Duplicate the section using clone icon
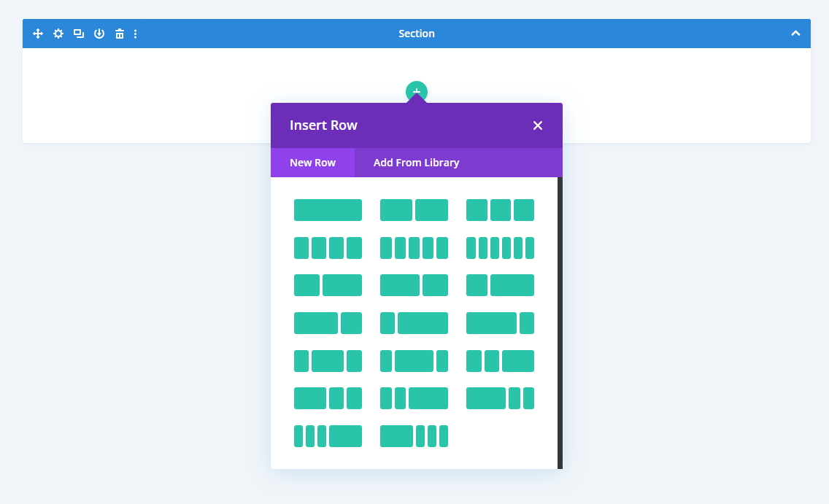 coord(79,34)
